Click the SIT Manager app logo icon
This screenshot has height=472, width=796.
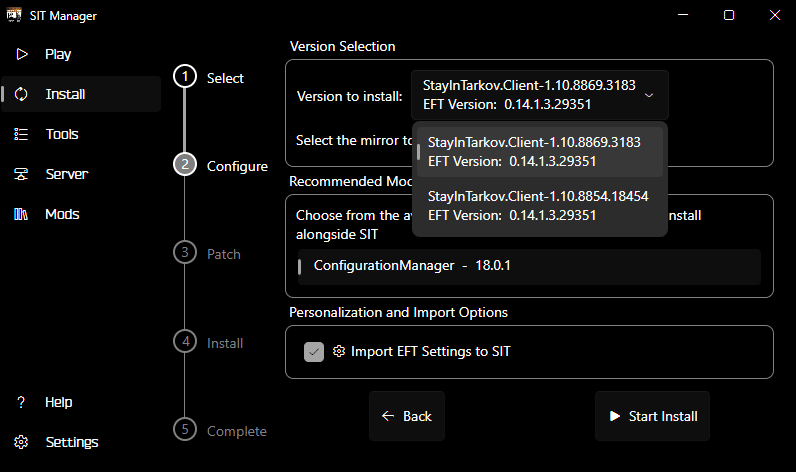tap(14, 15)
